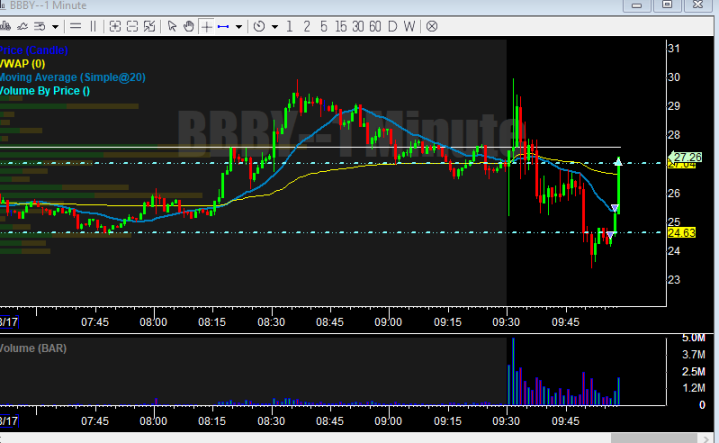Click the cyan up-arrow trade marker near 27.26

coord(618,161)
